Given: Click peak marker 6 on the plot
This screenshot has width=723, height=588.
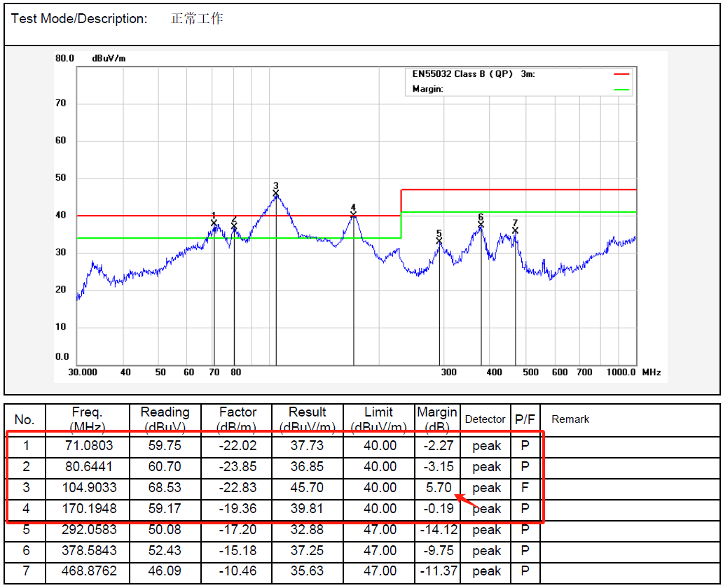Looking at the screenshot, I should (x=481, y=225).
